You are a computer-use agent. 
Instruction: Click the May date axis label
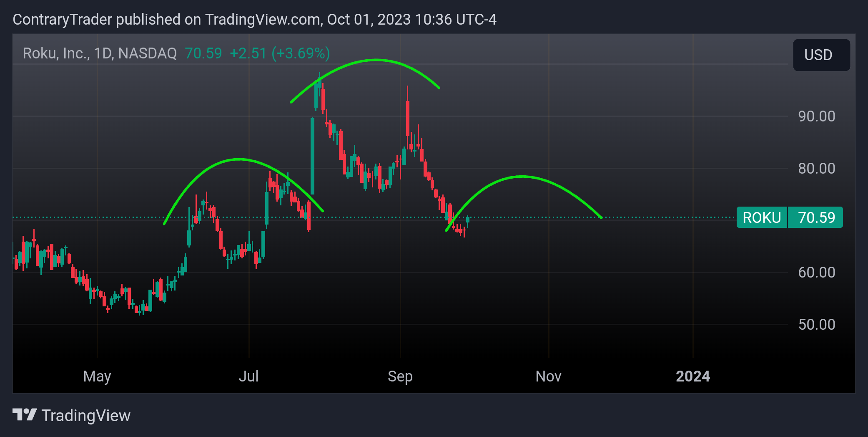97,376
